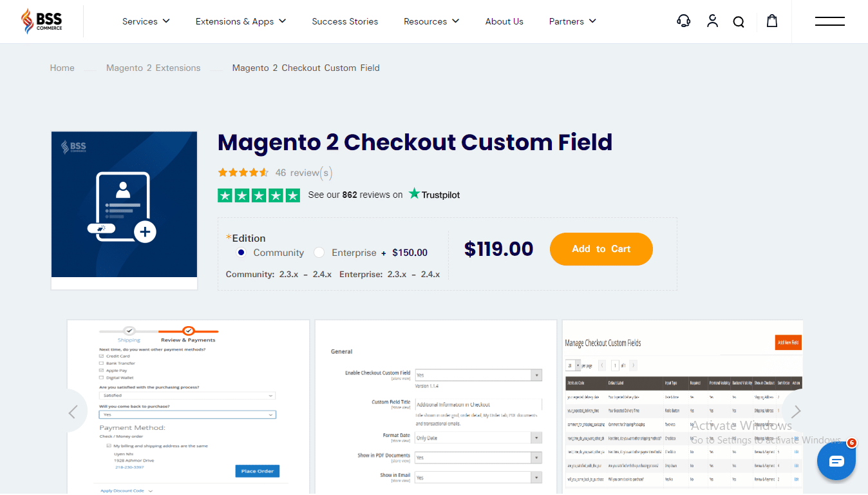The image size is (868, 495).
Task: Click the orange product star rating
Action: tap(243, 173)
